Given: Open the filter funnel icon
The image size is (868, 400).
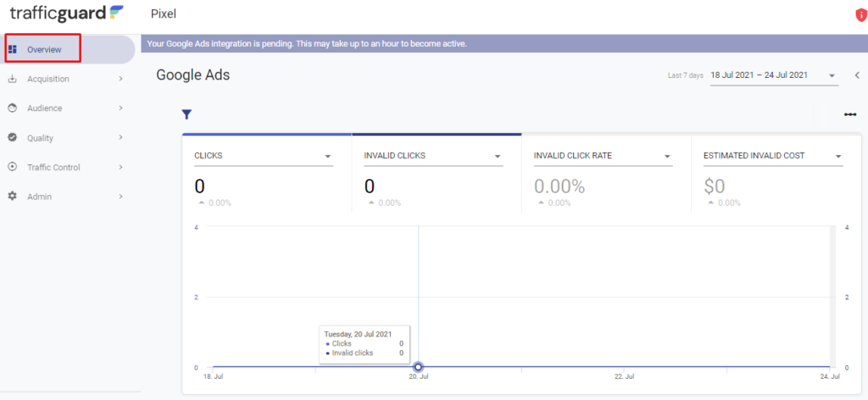Looking at the screenshot, I should point(186,114).
